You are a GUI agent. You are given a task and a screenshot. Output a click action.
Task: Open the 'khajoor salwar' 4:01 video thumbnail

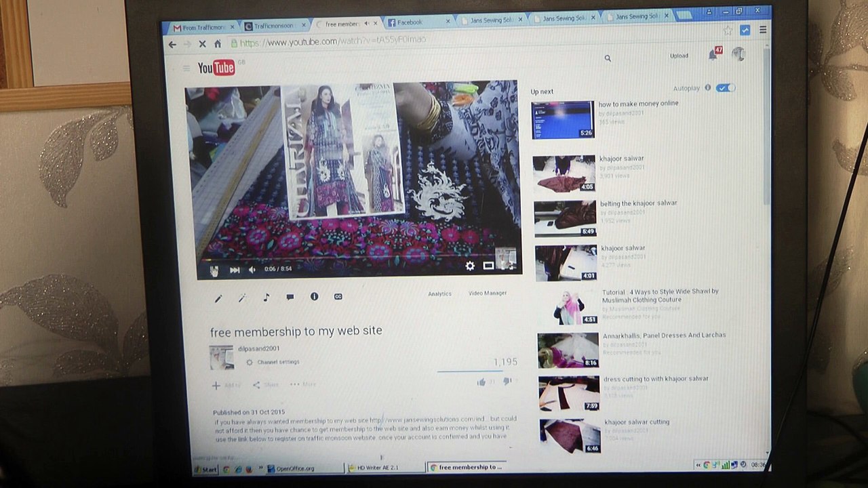click(566, 263)
